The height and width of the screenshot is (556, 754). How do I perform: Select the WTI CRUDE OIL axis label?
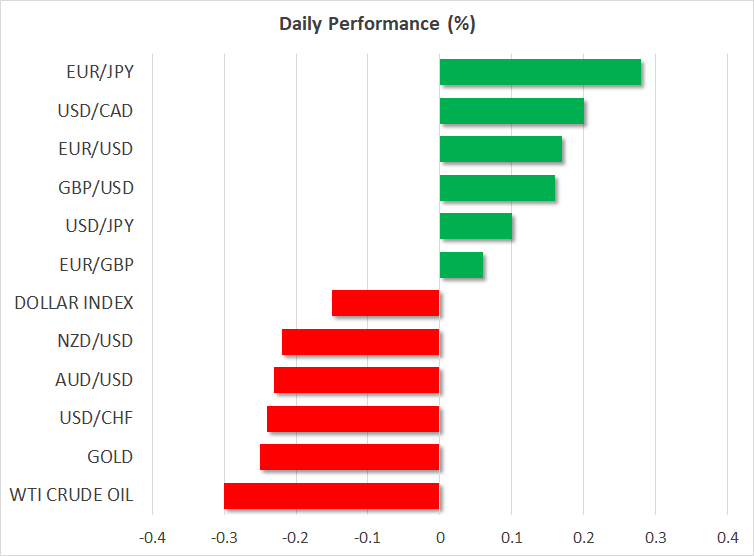pyautogui.click(x=71, y=495)
